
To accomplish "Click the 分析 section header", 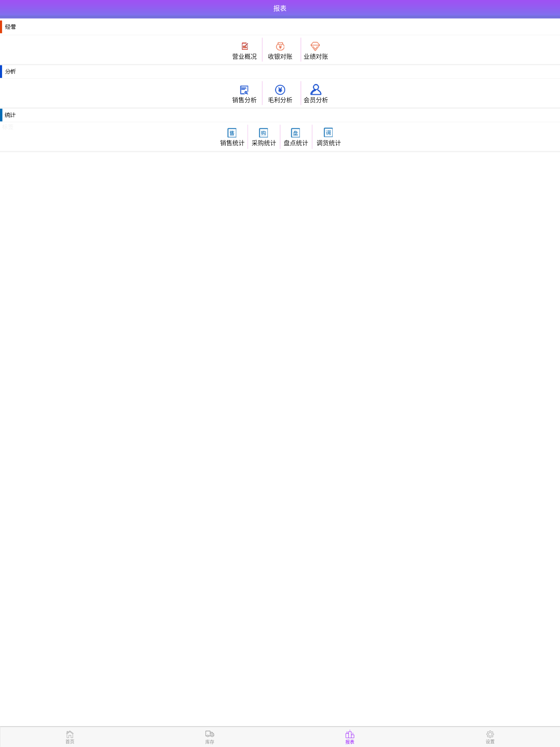I will [10, 72].
